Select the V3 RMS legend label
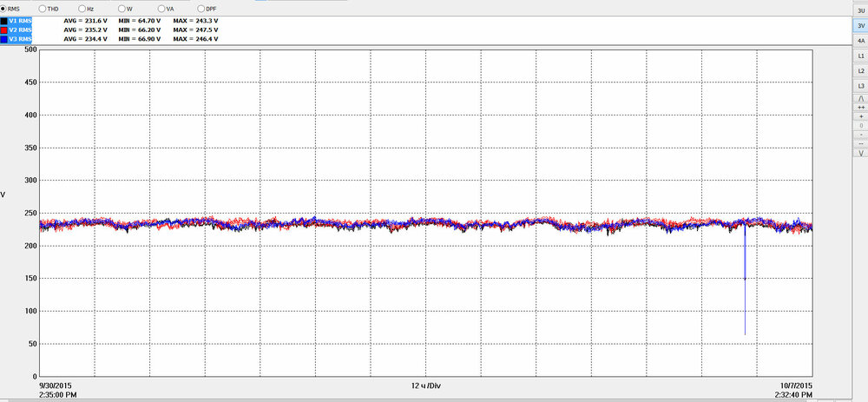868x402 pixels. [x=22, y=39]
